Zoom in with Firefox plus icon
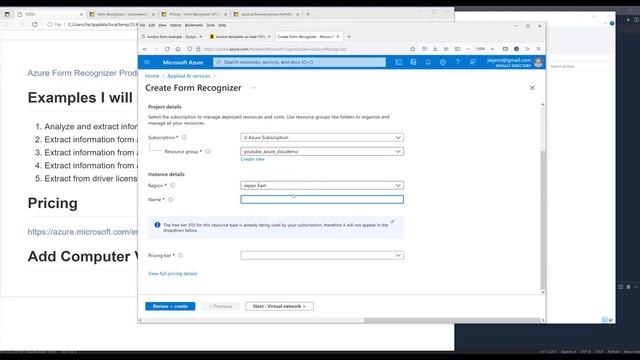Screen dimensions: 640x360 tap(492, 49)
